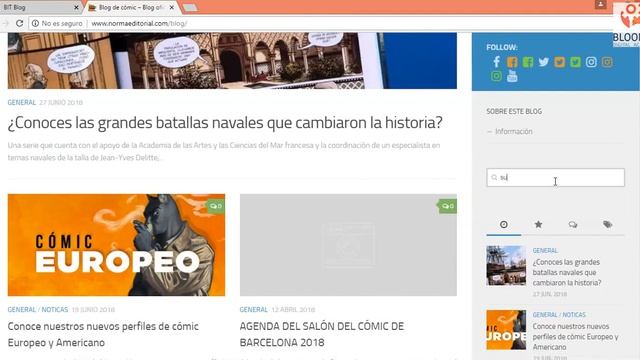The width and height of the screenshot is (640, 360).
Task: Open sidebar orange Europeo thumbnail
Action: [x=506, y=330]
